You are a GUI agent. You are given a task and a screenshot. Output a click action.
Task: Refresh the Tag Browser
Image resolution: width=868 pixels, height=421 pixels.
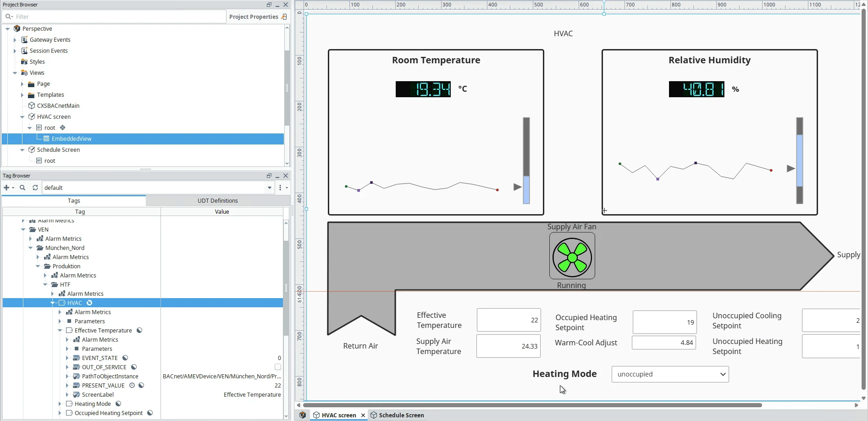(35, 188)
